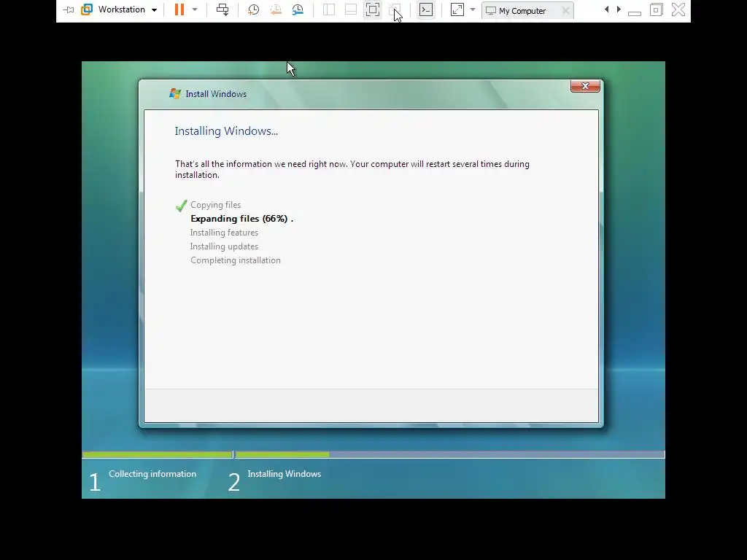The height and width of the screenshot is (560, 747).
Task: Click the stretch guest display icon
Action: coord(457,9)
